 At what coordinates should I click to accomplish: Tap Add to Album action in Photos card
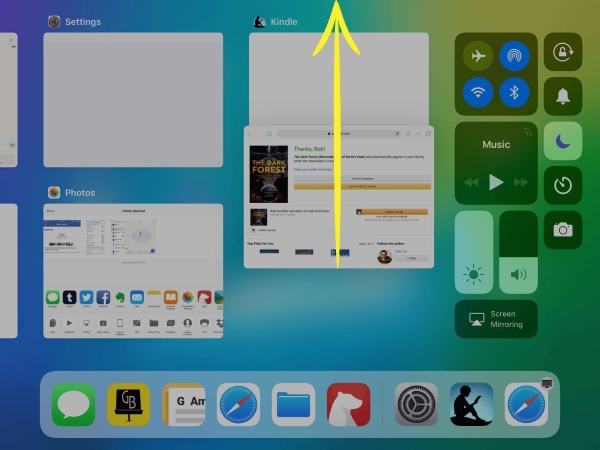click(x=103, y=323)
